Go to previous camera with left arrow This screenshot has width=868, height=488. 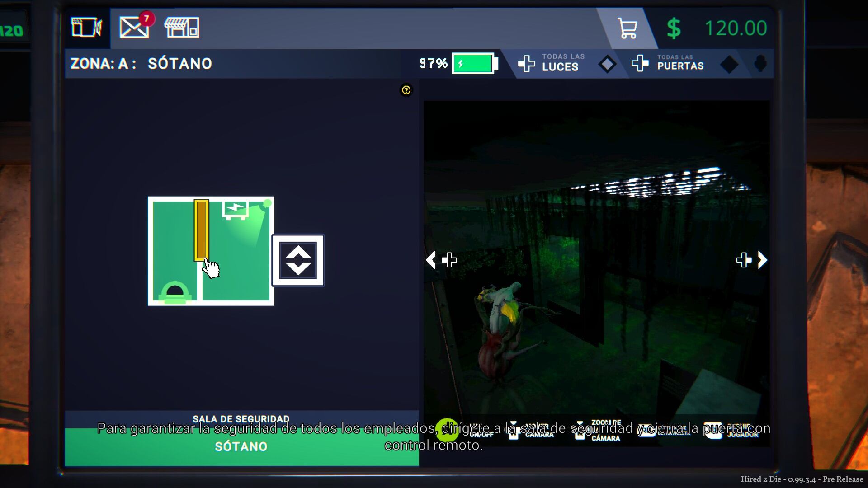pyautogui.click(x=431, y=260)
